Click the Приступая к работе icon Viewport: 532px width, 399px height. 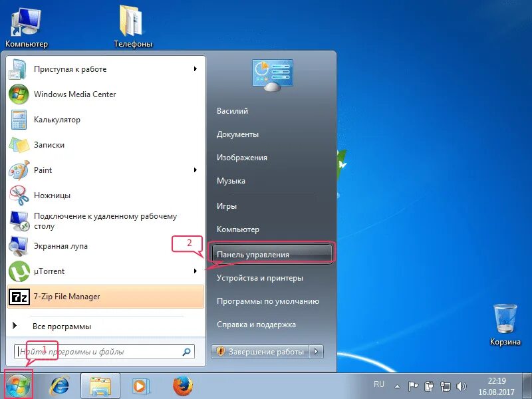[x=18, y=69]
